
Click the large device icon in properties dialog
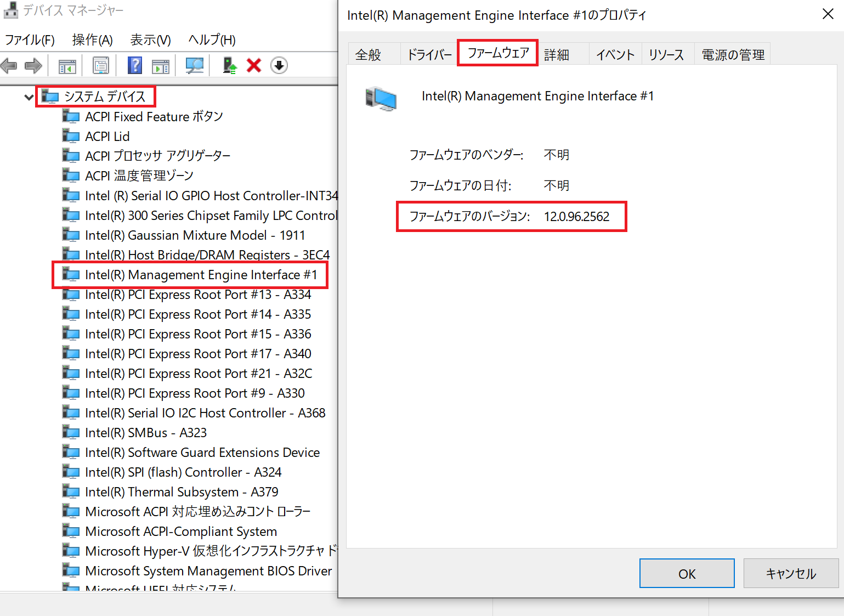[x=381, y=99]
